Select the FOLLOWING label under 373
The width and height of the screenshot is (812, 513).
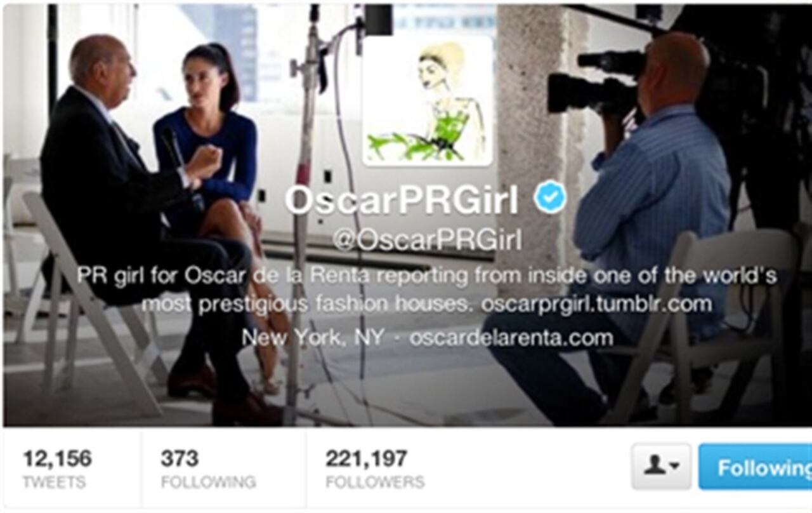coord(208,483)
